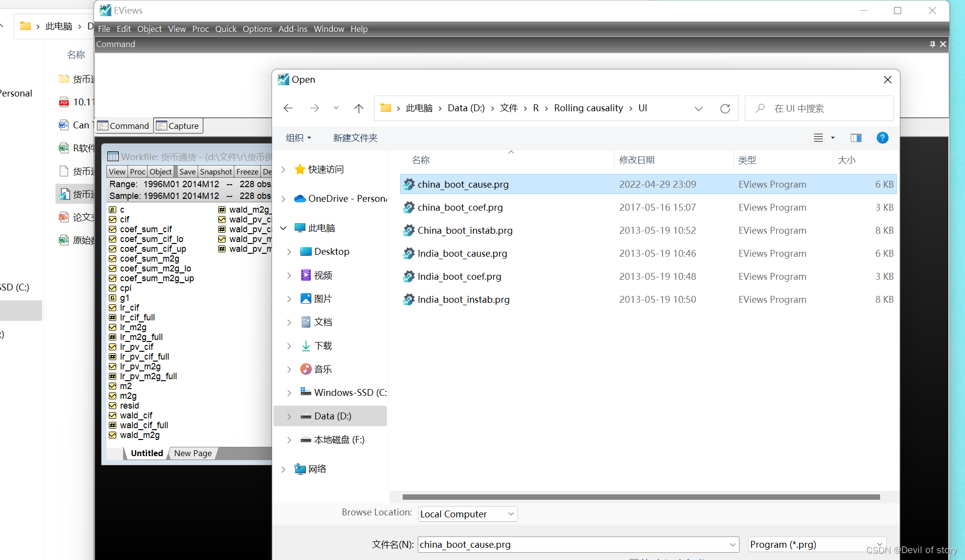Open the Quick menu

pos(226,29)
